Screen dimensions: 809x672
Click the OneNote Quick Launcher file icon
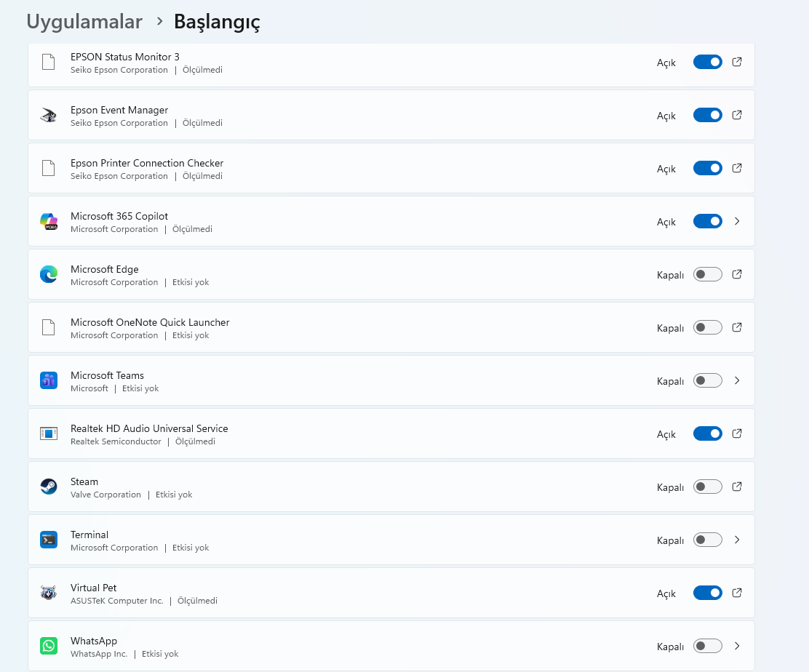tap(49, 327)
